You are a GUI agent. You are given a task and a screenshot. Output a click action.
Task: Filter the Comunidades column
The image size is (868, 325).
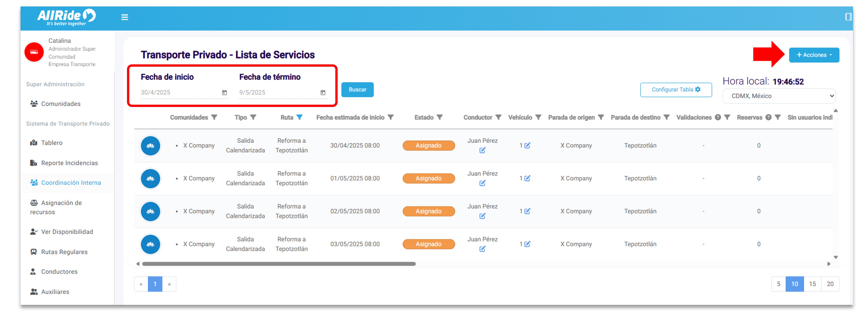point(214,117)
